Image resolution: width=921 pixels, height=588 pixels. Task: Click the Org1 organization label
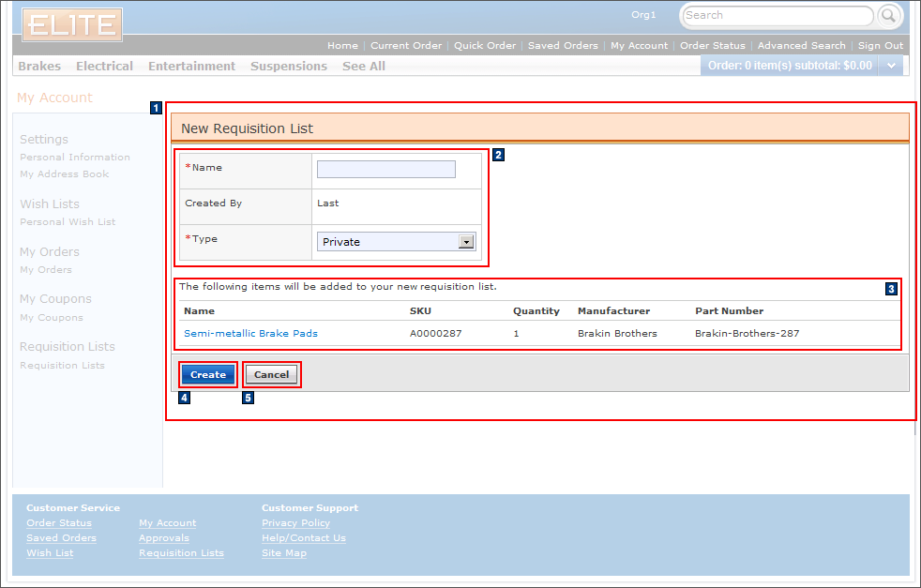pos(643,15)
